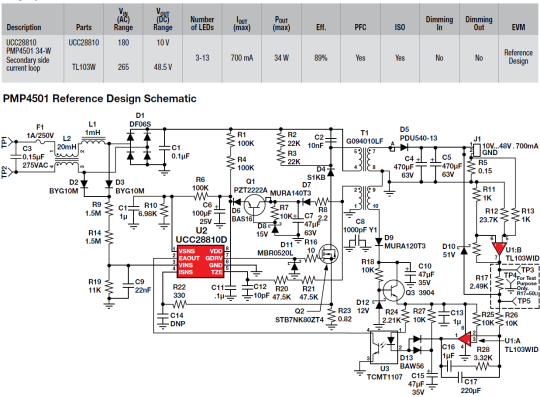Click 'Yes' in the ISO column
The height and width of the screenshot is (397, 540).
[400, 58]
